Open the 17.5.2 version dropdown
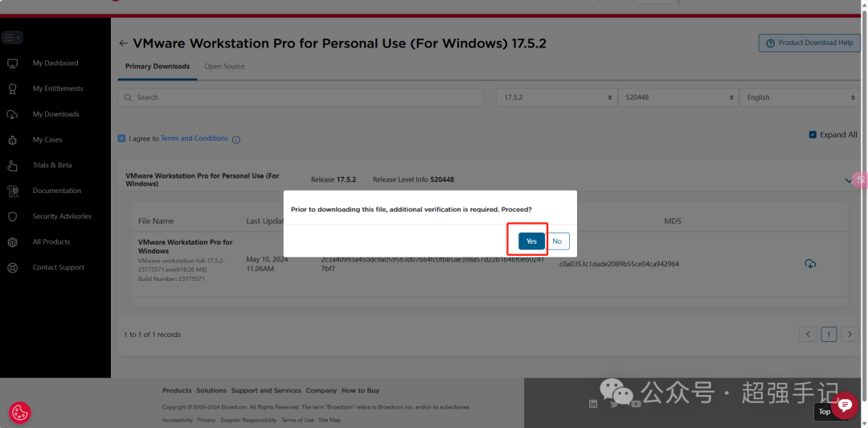The height and width of the screenshot is (428, 868). point(557,97)
